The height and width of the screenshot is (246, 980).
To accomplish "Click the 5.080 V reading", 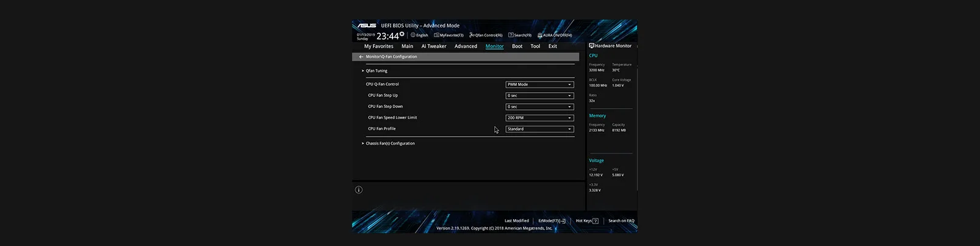I will 618,175.
